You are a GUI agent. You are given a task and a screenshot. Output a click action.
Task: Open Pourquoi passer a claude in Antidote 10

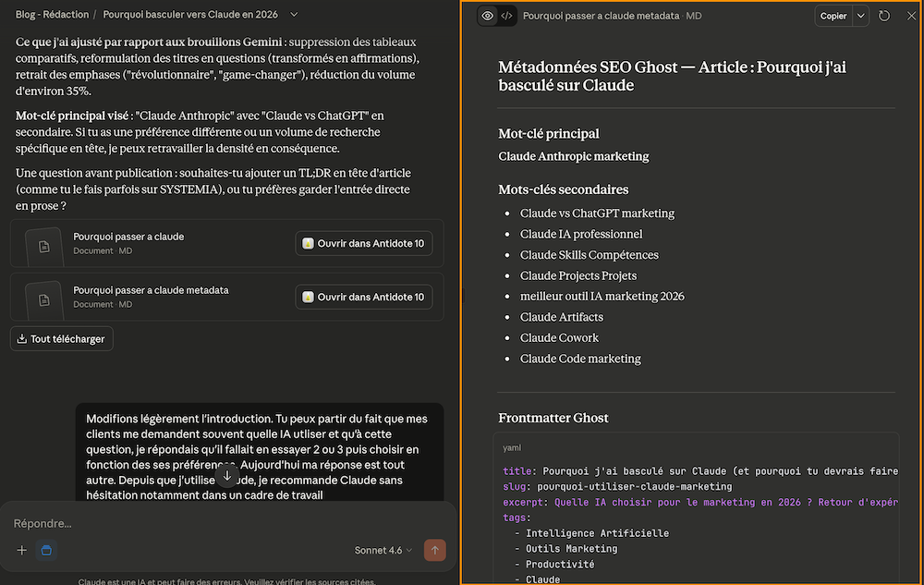click(363, 243)
